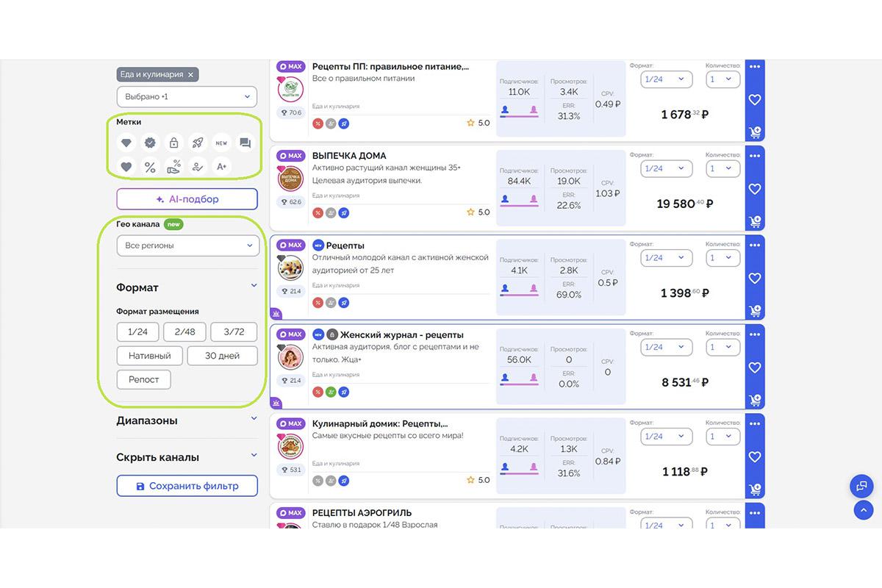Open the Все регионы geo dropdown
Screen dimensions: 882x588
(x=187, y=245)
